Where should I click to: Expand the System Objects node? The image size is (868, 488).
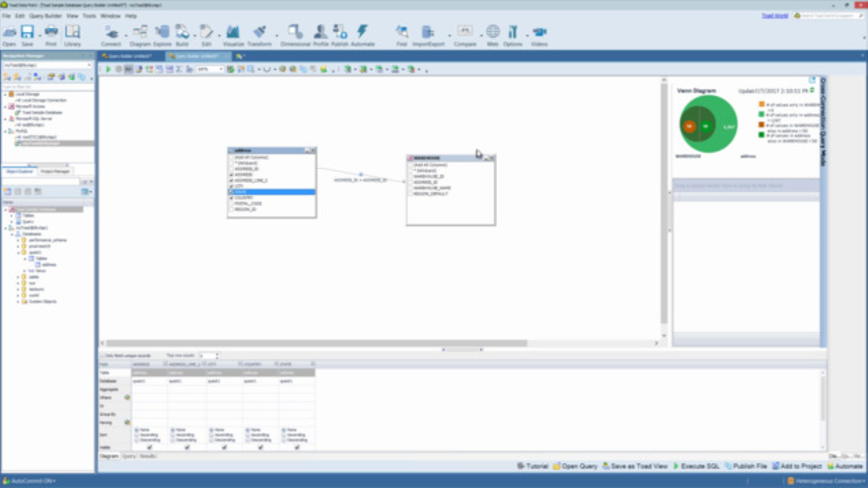[18, 301]
